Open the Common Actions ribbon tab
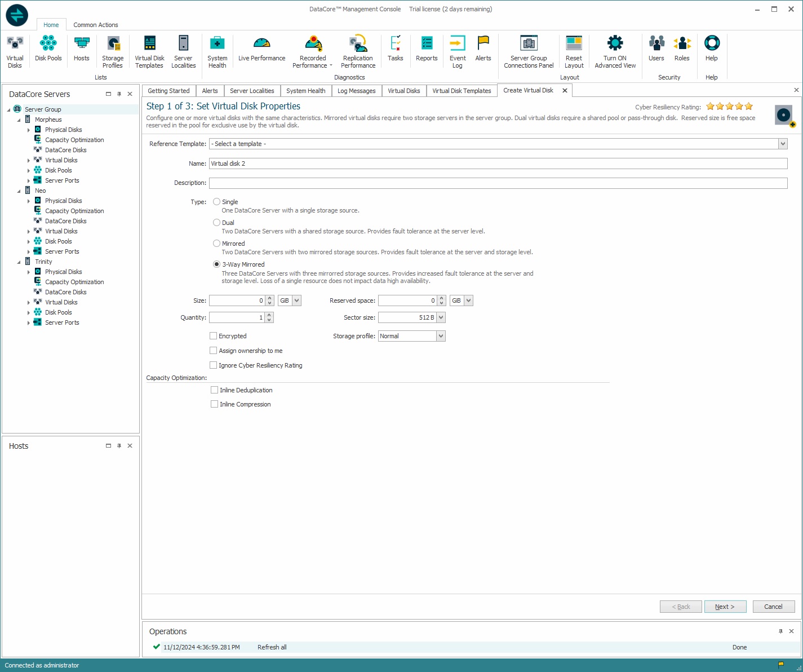The height and width of the screenshot is (672, 803). [x=96, y=25]
